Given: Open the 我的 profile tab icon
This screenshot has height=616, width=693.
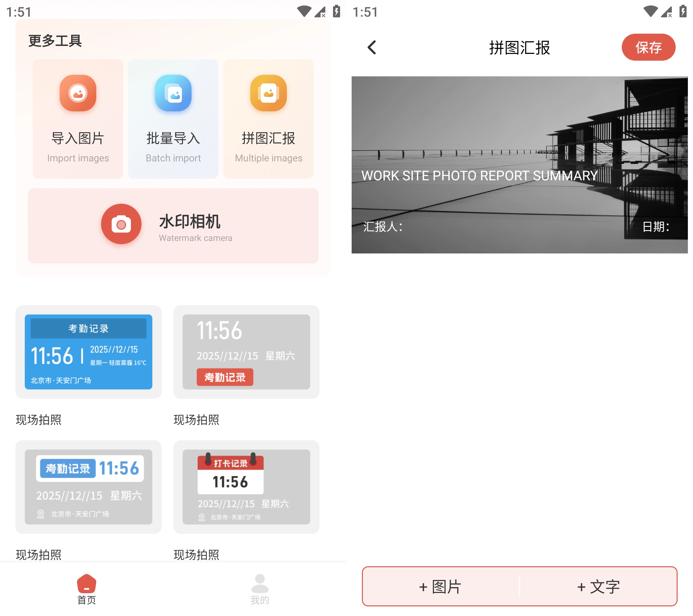Looking at the screenshot, I should (260, 584).
